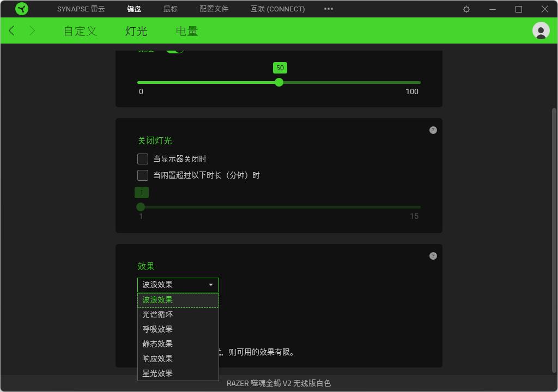
Task: Click the Razer logo icon
Action: click(x=22, y=9)
